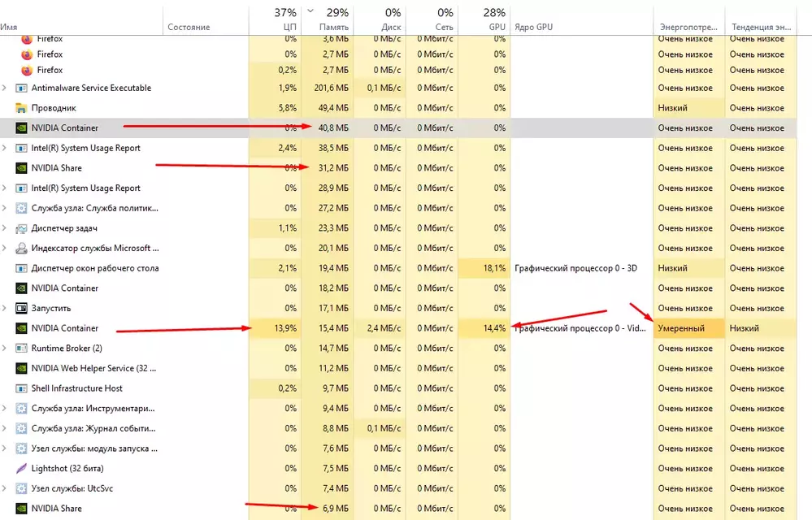812x520 pixels.
Task: Click NVIDIA Container icon in 15,4 МБ row
Action: tap(21, 328)
